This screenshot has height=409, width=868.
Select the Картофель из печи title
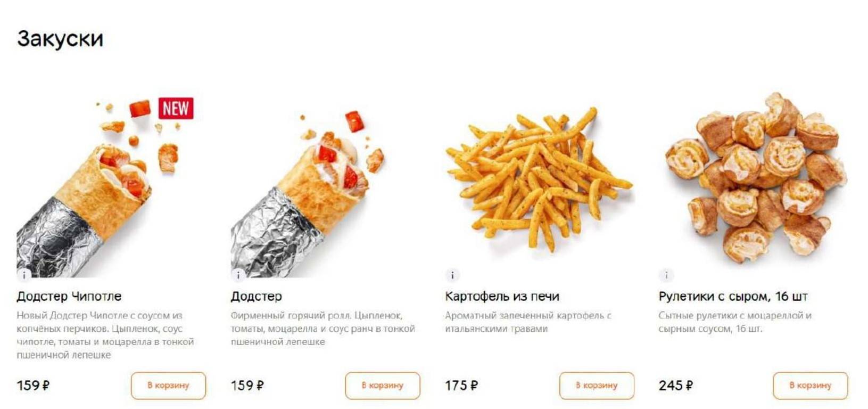502,296
